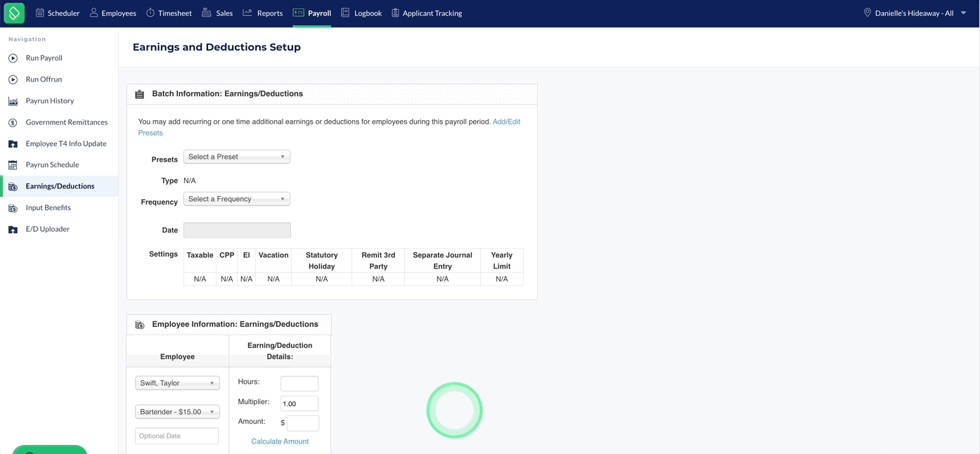Open the Select a Preset dropdown
This screenshot has width=980, height=454.
coord(237,157)
